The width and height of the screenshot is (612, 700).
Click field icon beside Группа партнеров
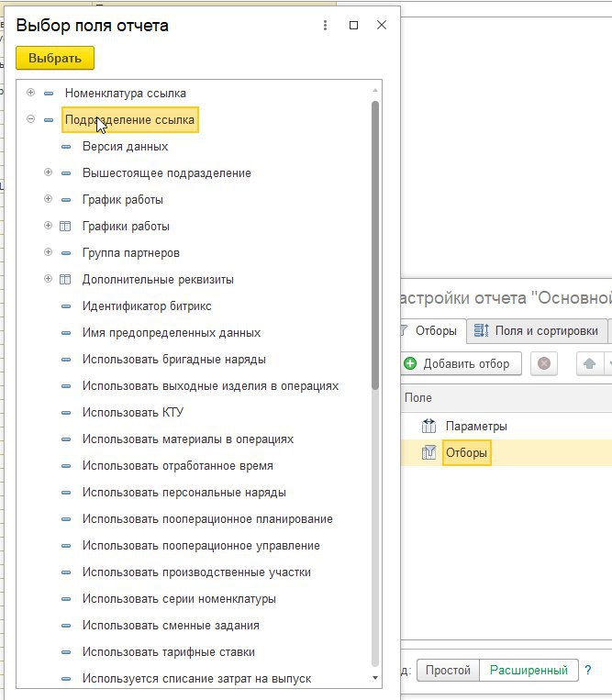click(x=66, y=253)
